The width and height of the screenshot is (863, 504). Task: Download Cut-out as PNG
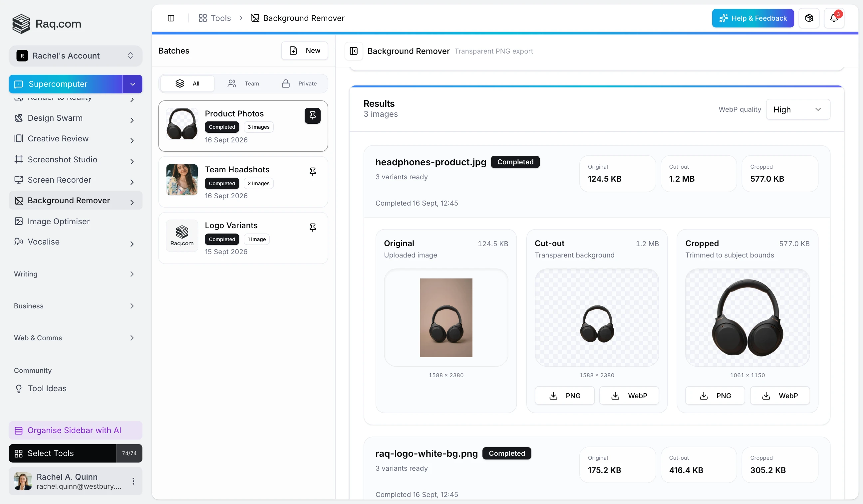(x=564, y=396)
